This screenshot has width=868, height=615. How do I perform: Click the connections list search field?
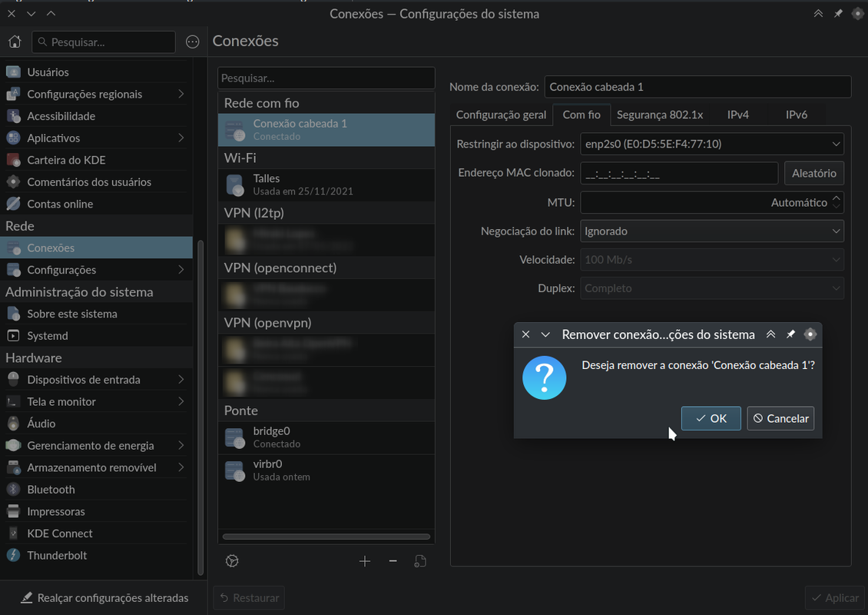tap(326, 78)
